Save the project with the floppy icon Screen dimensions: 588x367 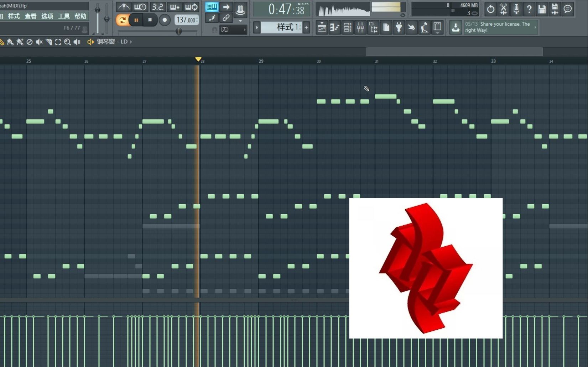[542, 9]
